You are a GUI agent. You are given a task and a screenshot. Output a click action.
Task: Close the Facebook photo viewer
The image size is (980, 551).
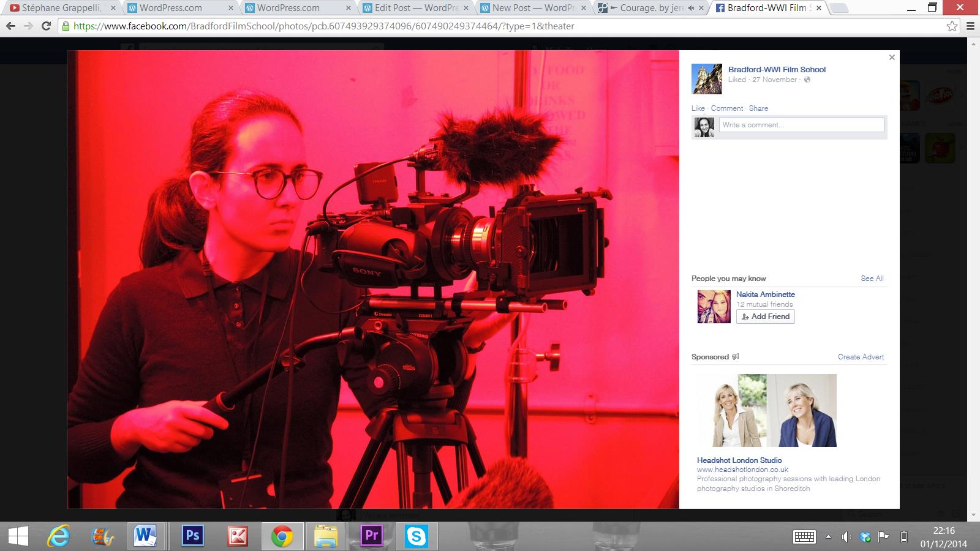[x=892, y=57]
